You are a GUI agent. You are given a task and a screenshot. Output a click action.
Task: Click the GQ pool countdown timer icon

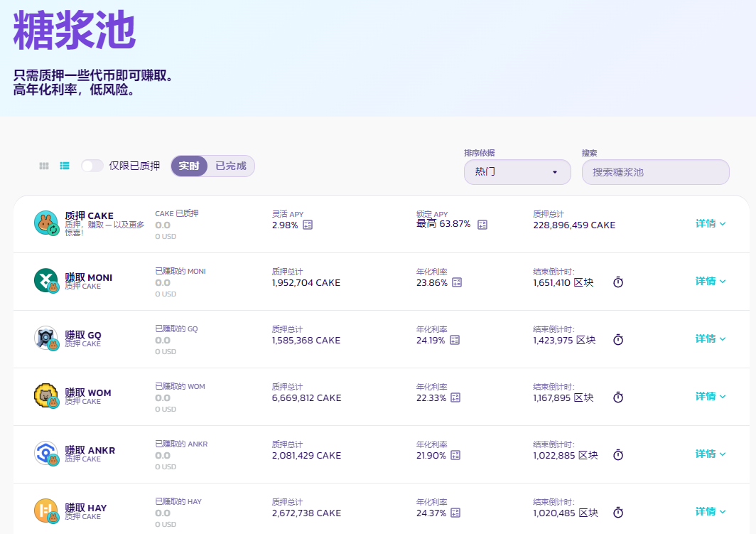point(618,340)
